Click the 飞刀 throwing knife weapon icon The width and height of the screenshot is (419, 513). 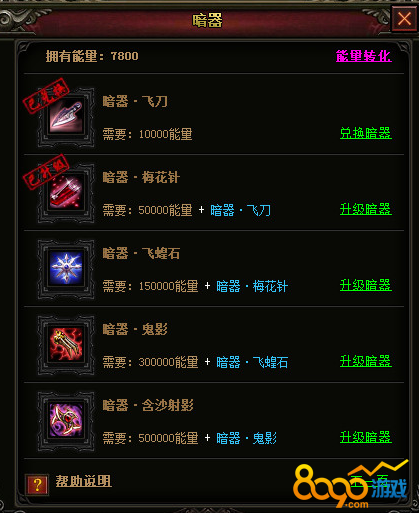pyautogui.click(x=66, y=117)
